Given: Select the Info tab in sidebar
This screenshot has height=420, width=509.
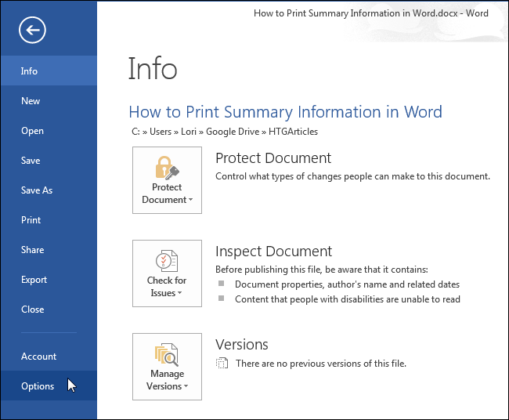Looking at the screenshot, I should tap(49, 71).
